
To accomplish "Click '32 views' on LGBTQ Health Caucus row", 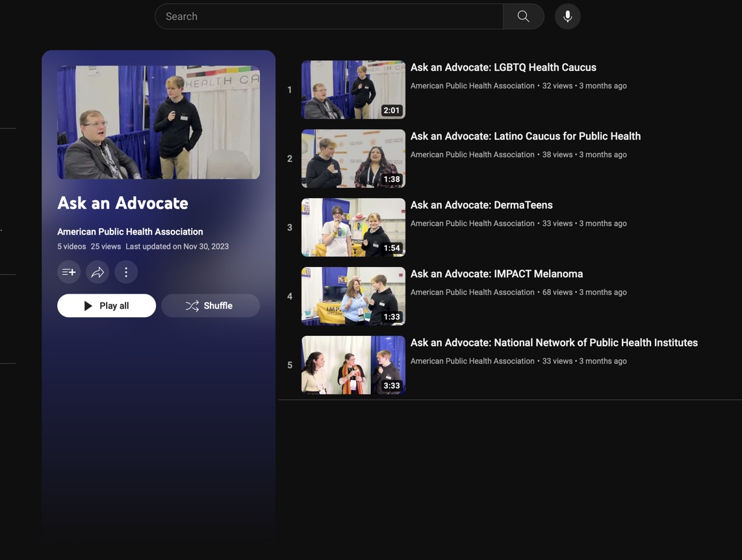I will tap(557, 86).
